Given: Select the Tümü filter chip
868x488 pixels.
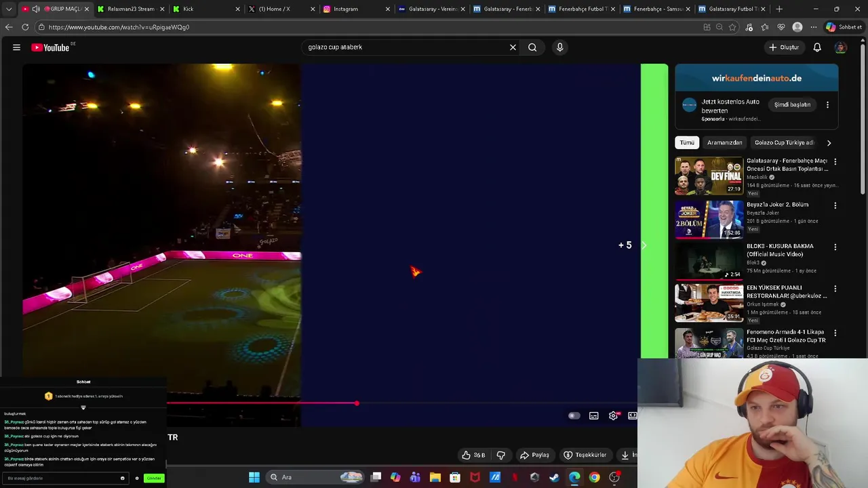Looking at the screenshot, I should pos(687,142).
